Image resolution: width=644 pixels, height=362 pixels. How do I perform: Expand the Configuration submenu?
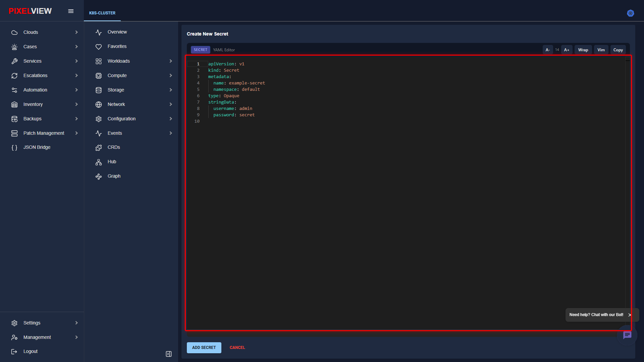[171, 119]
